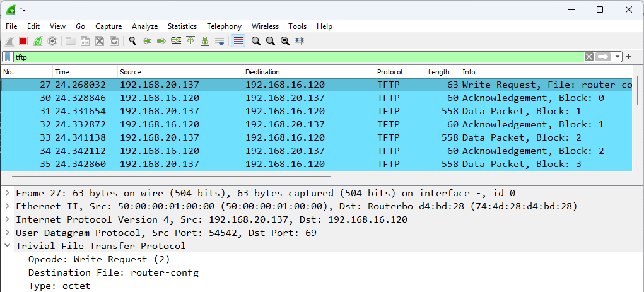Select packet 27 Write Request row
This screenshot has height=292, width=644.
tap(317, 85)
